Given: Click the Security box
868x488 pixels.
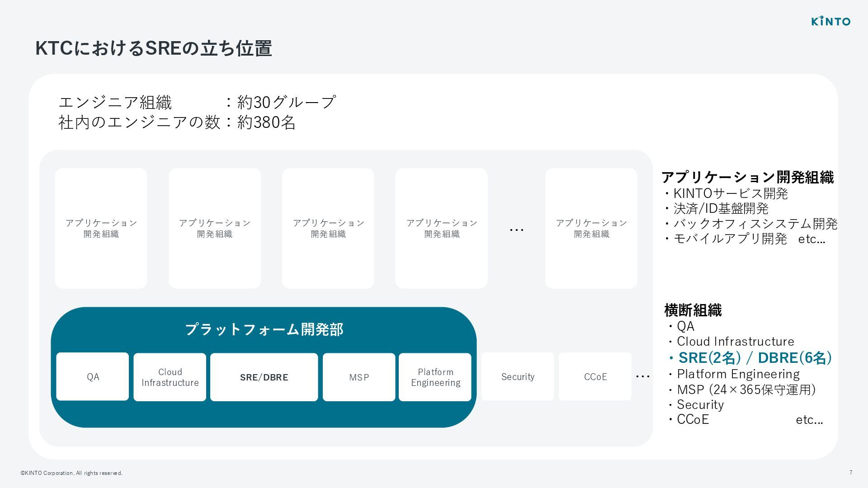Looking at the screenshot, I should (x=518, y=377).
